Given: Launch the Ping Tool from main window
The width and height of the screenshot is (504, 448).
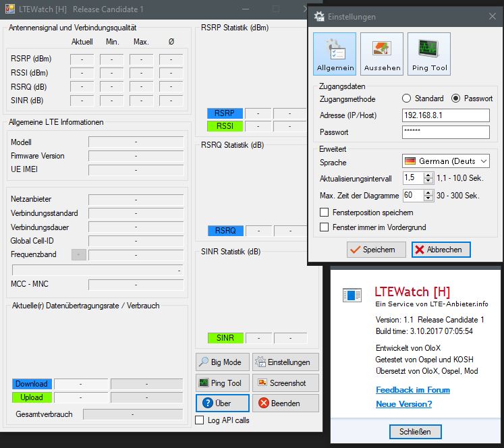Looking at the screenshot, I should pyautogui.click(x=223, y=383).
